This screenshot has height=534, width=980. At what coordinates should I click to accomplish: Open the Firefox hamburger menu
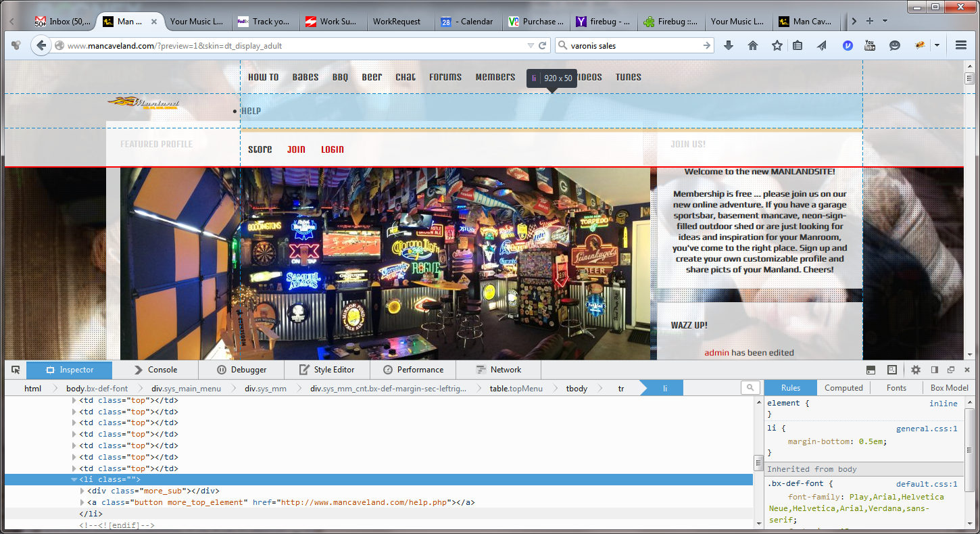click(x=961, y=45)
